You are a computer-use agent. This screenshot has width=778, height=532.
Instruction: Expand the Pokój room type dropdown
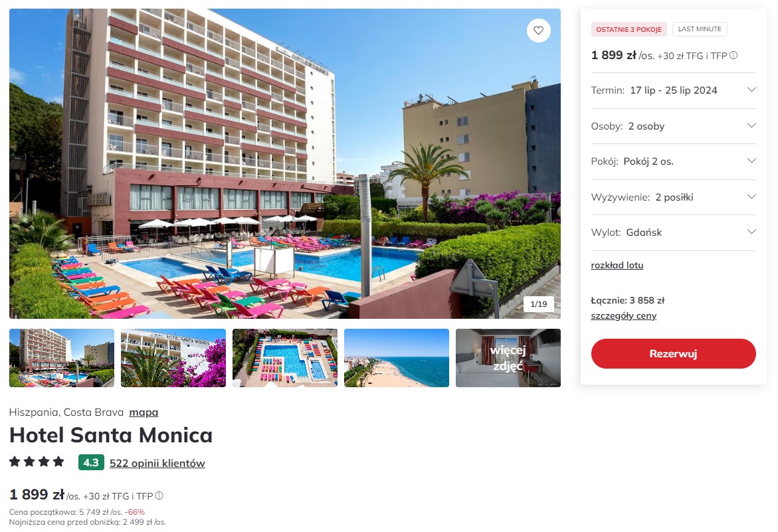point(673,161)
